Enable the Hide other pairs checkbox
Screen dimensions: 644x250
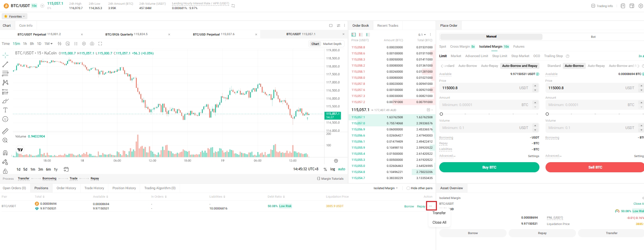point(408,188)
